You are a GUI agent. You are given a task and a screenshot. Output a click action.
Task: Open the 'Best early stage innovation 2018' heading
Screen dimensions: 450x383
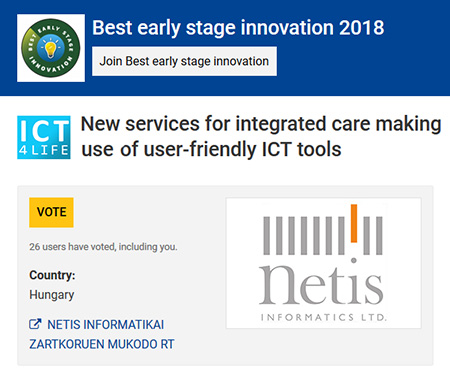click(238, 28)
